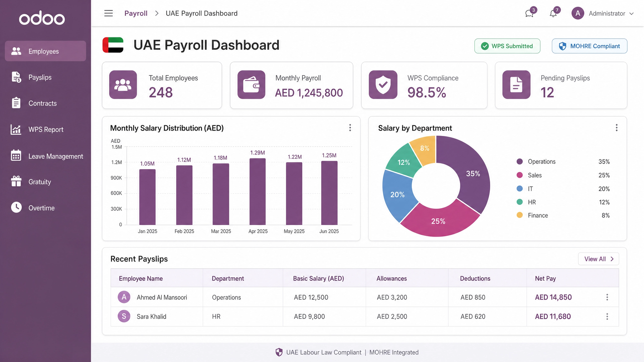644x362 pixels.
Task: Click net pay AED 11,680
Action: (x=553, y=317)
